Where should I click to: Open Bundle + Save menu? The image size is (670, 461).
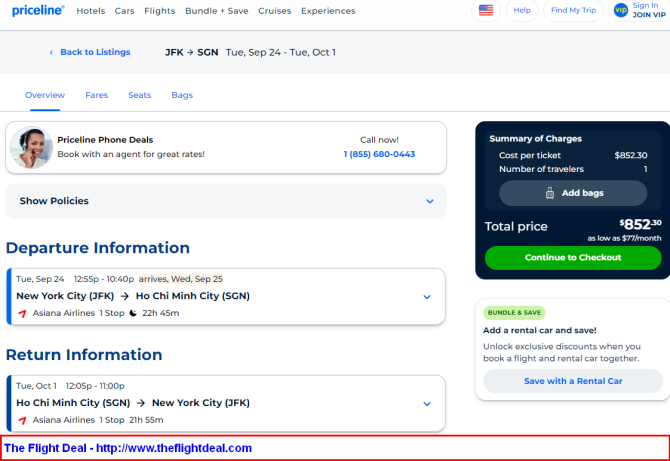click(217, 11)
